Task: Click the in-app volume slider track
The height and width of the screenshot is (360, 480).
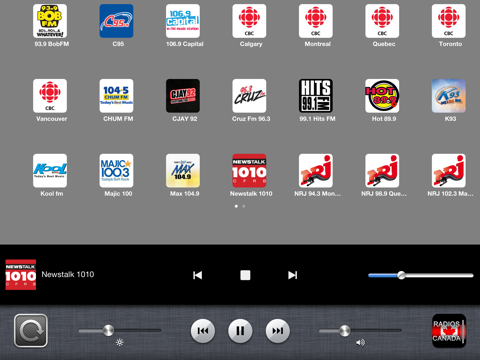Action: pyautogui.click(x=421, y=275)
